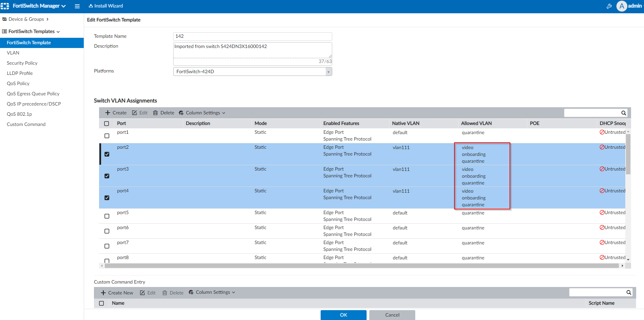Click Create New plus icon in Custom Command
Image resolution: width=644 pixels, height=320 pixels.
coord(103,293)
